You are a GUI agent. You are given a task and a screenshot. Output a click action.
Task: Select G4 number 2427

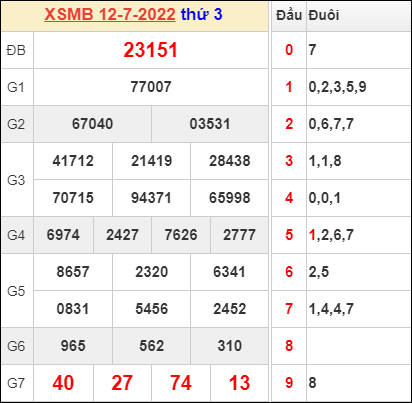pos(122,235)
